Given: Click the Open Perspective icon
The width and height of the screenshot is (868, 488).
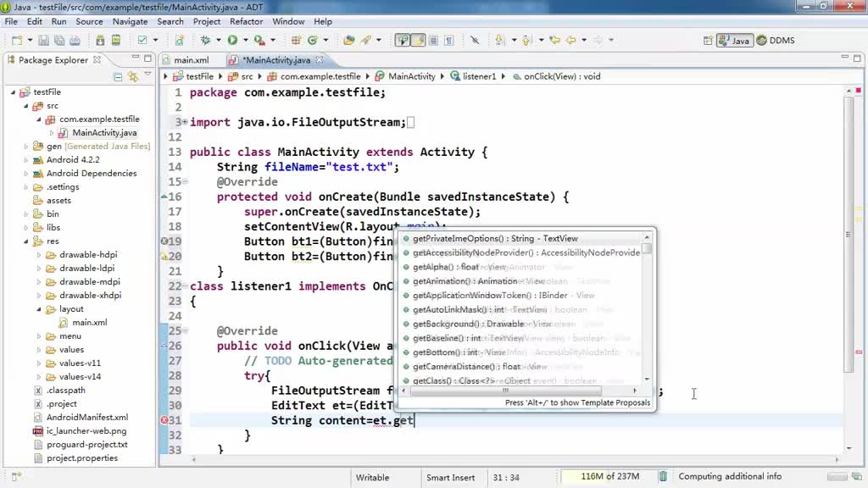Looking at the screenshot, I should coord(708,41).
